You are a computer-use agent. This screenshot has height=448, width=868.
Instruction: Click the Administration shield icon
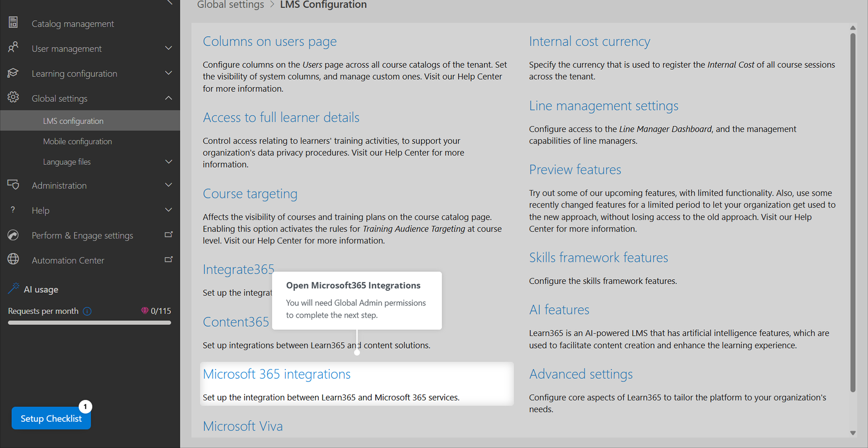click(13, 185)
